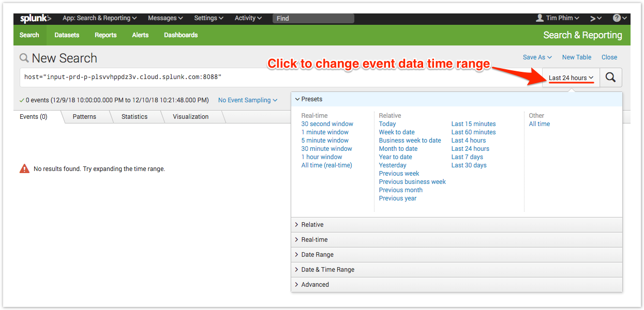Viewport: 644px width, 310px height.
Task: Open the Settings menu
Action: click(208, 18)
